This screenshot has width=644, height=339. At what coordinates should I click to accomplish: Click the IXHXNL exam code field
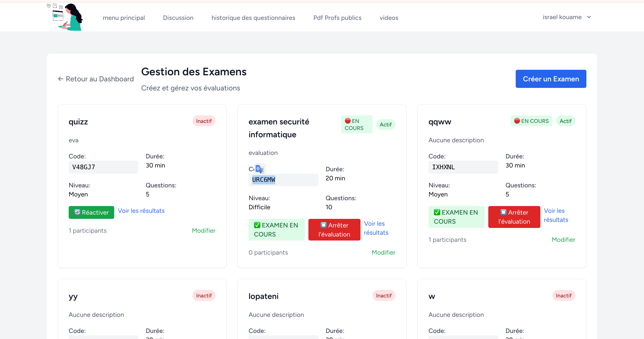(463, 167)
